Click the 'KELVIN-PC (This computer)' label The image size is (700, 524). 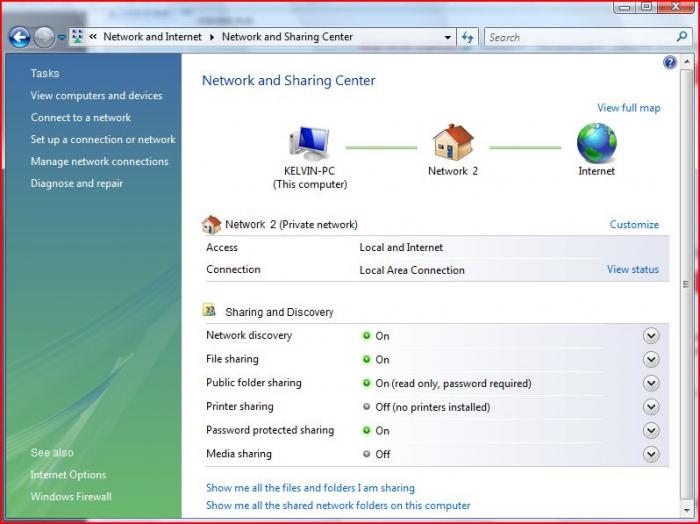(x=310, y=178)
